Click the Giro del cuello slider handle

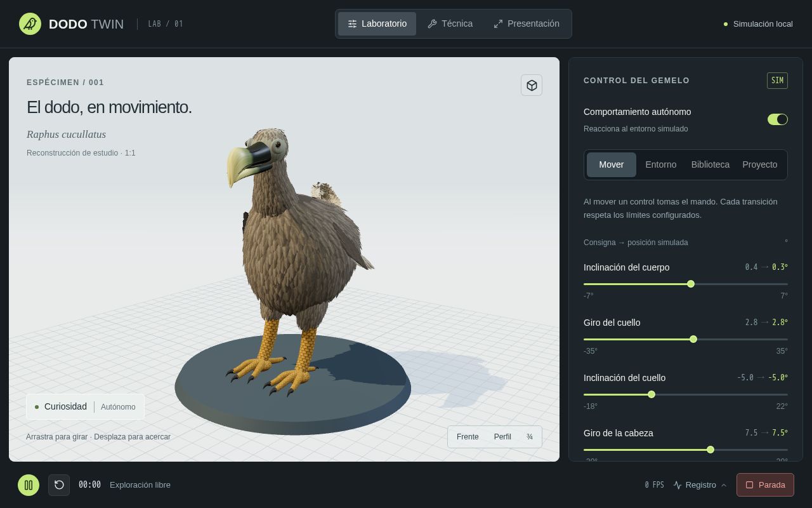point(693,339)
